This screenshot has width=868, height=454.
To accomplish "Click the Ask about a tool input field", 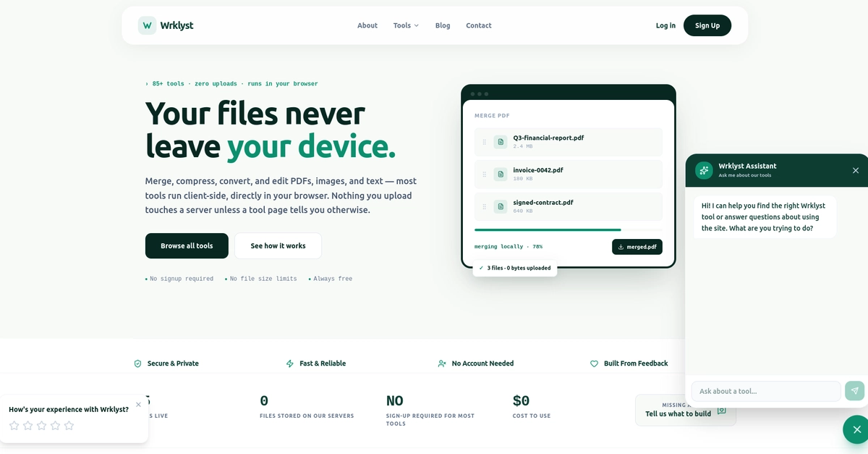I will click(x=766, y=391).
